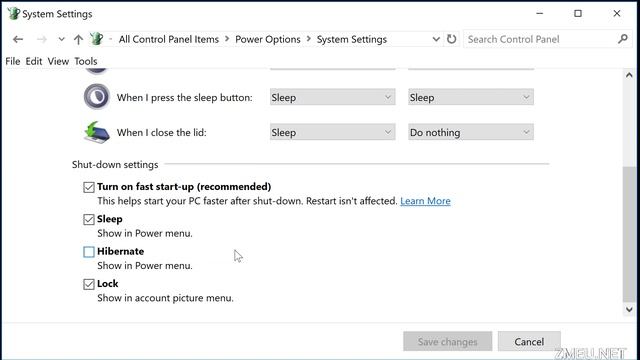640x360 pixels.
Task: Toggle the Lock checkbox
Action: coord(89,284)
